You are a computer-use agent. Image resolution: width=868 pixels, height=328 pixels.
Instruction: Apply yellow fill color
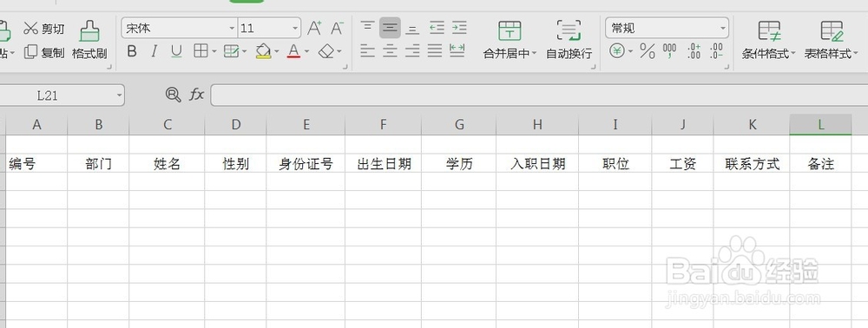(x=263, y=51)
